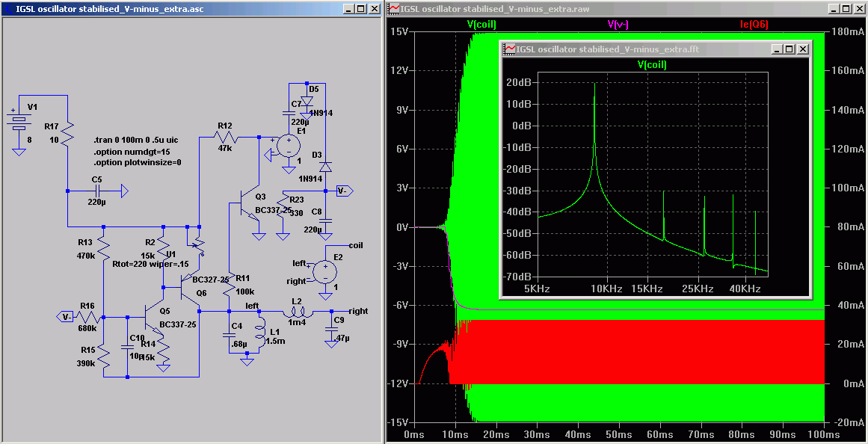The width and height of the screenshot is (868, 444).
Task: Maximize the schematic .asc window
Action: 360,9
